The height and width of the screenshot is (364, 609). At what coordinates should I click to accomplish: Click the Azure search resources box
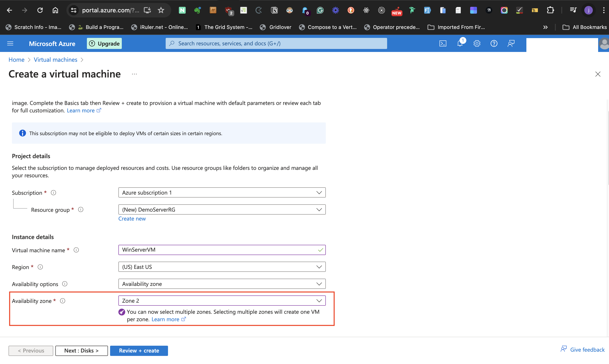(x=276, y=43)
